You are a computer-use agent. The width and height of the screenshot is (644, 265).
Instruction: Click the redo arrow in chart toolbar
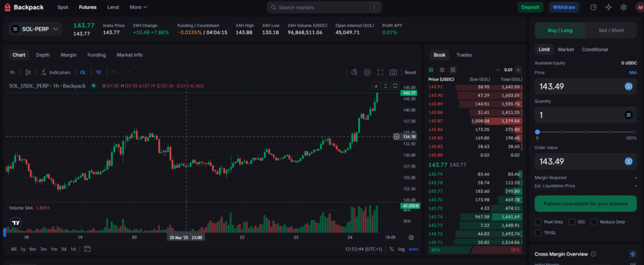point(127,72)
